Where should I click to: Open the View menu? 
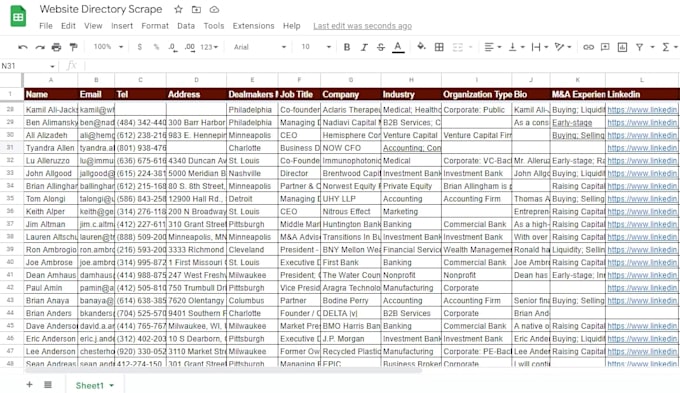(x=93, y=26)
